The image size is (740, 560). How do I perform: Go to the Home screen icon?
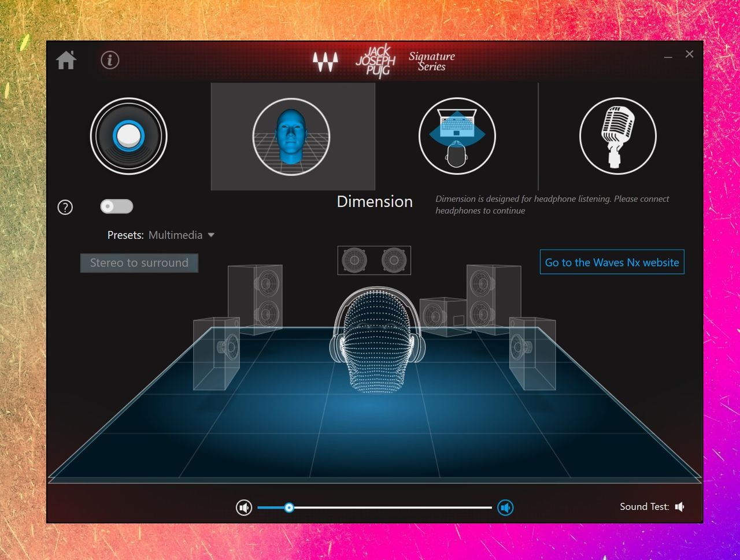coord(66,60)
